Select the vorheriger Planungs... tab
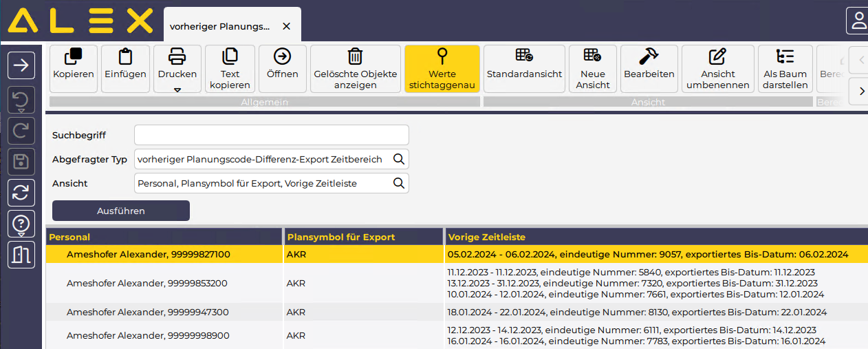 (219, 26)
